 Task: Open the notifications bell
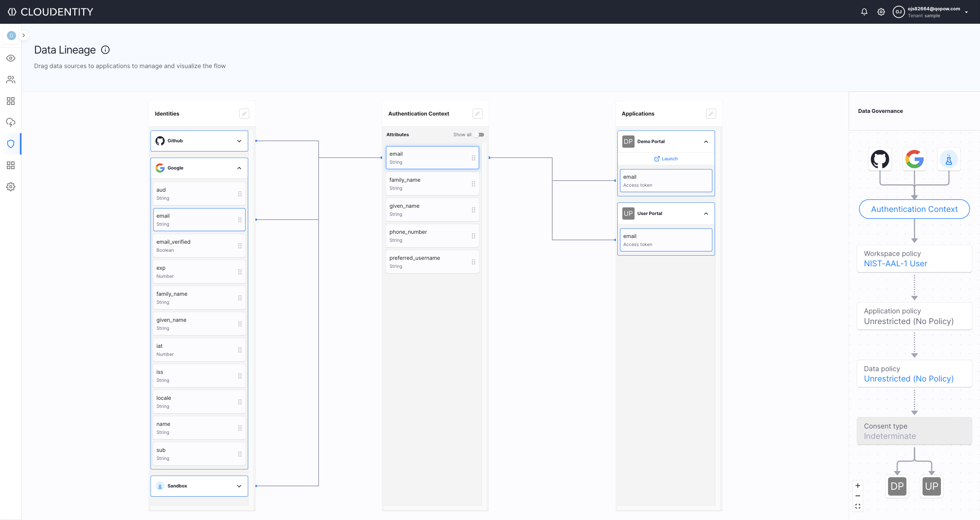pos(864,12)
